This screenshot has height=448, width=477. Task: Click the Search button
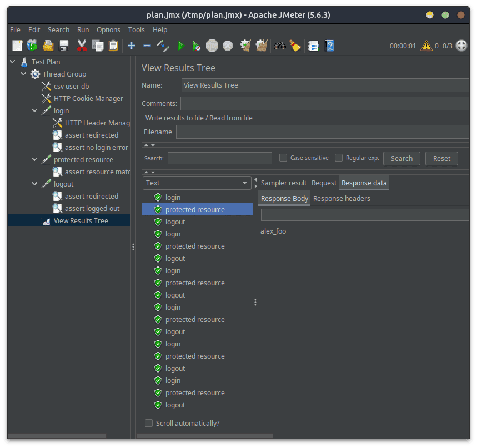point(401,158)
